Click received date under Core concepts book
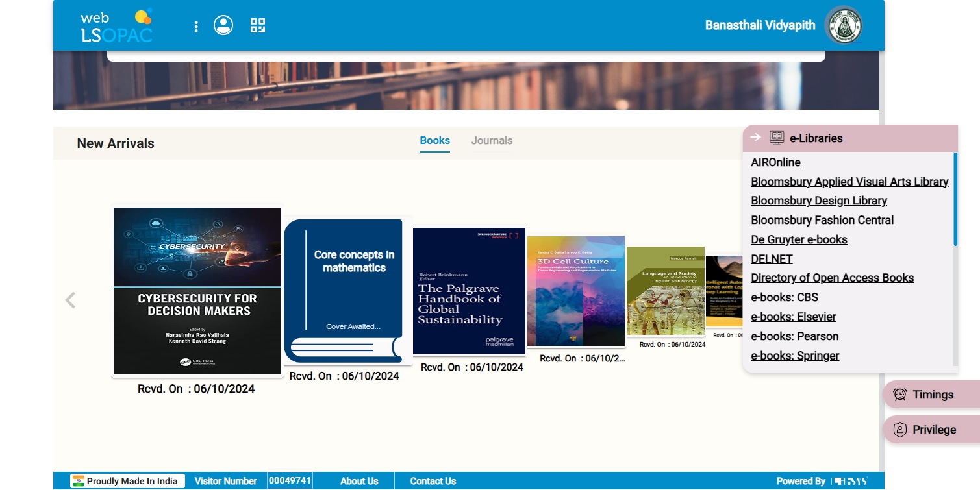Viewport: 980px width, 490px height. 344,376
